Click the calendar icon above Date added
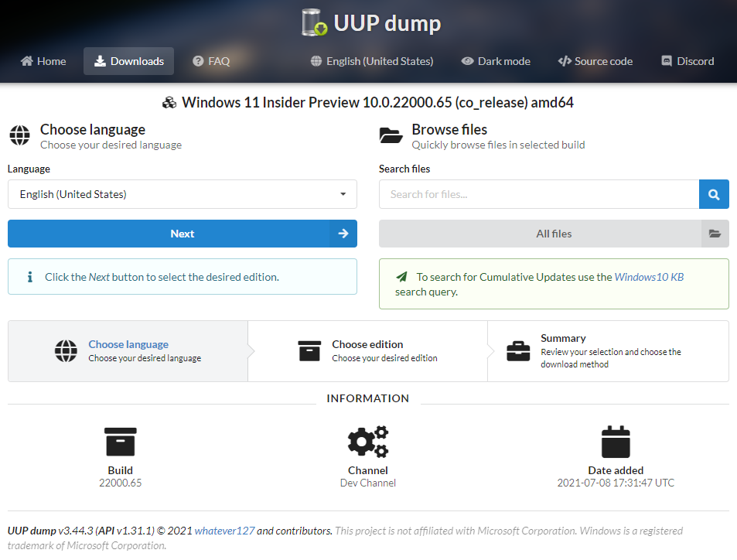737x560 pixels. tap(616, 442)
